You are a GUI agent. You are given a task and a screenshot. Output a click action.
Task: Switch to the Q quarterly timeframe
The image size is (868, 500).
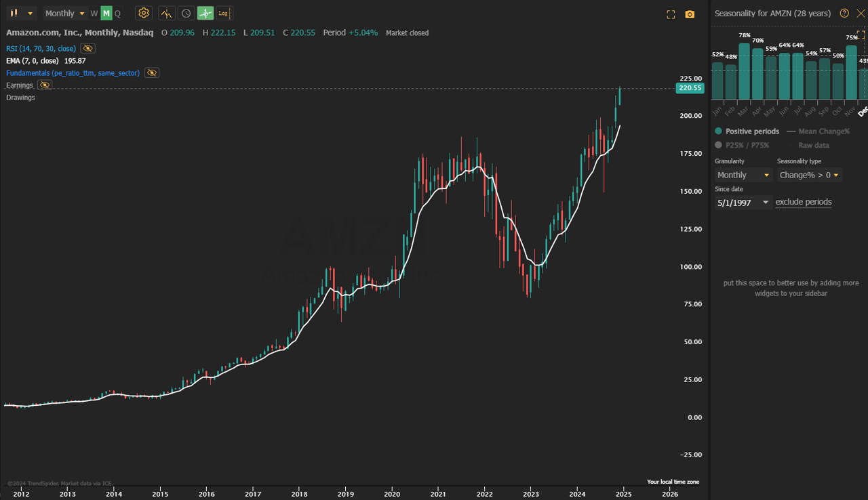[x=117, y=14]
